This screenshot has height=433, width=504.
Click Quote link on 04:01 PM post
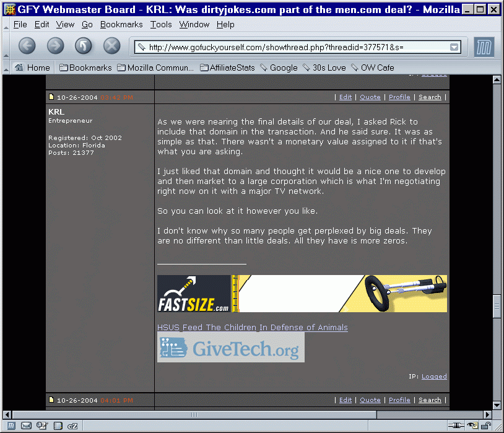tap(370, 400)
